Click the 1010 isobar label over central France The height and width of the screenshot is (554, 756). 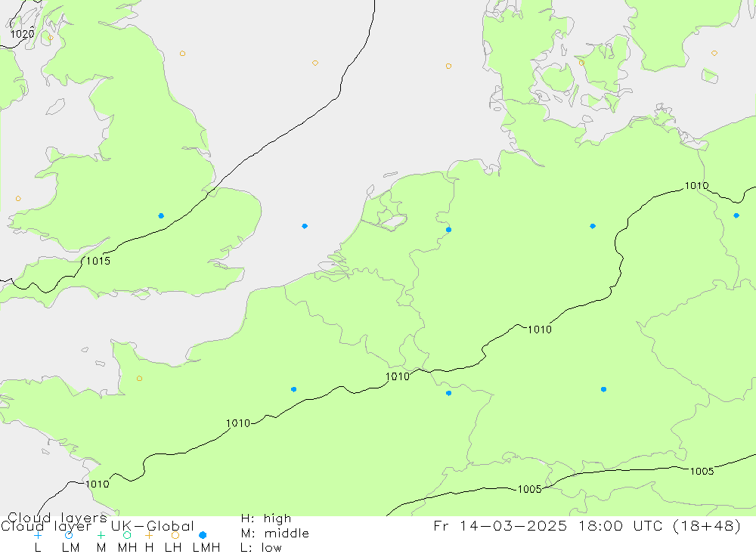[238, 423]
